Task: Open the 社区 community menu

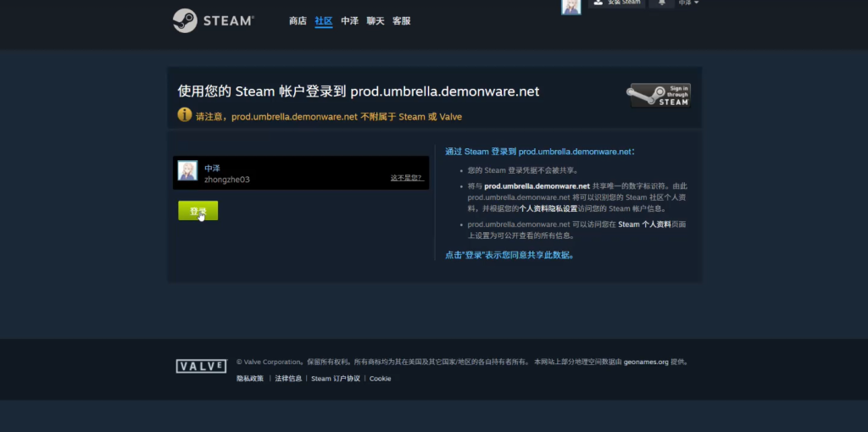Action: click(323, 20)
